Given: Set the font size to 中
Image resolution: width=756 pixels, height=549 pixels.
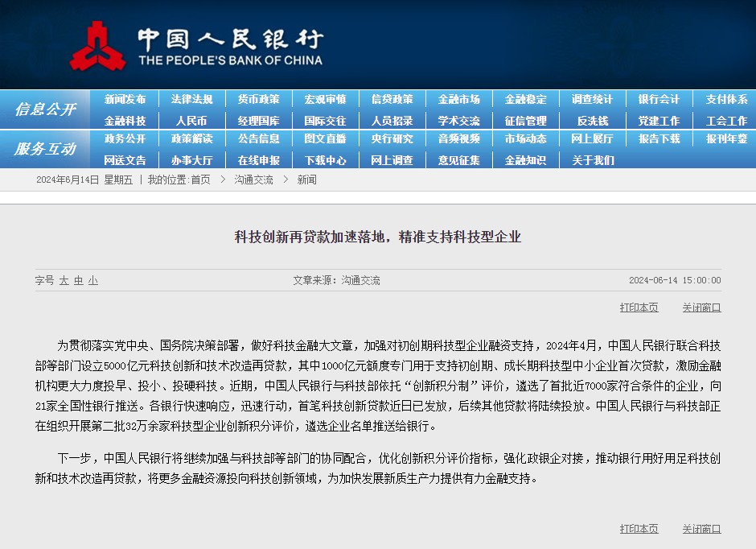Looking at the screenshot, I should [x=78, y=281].
